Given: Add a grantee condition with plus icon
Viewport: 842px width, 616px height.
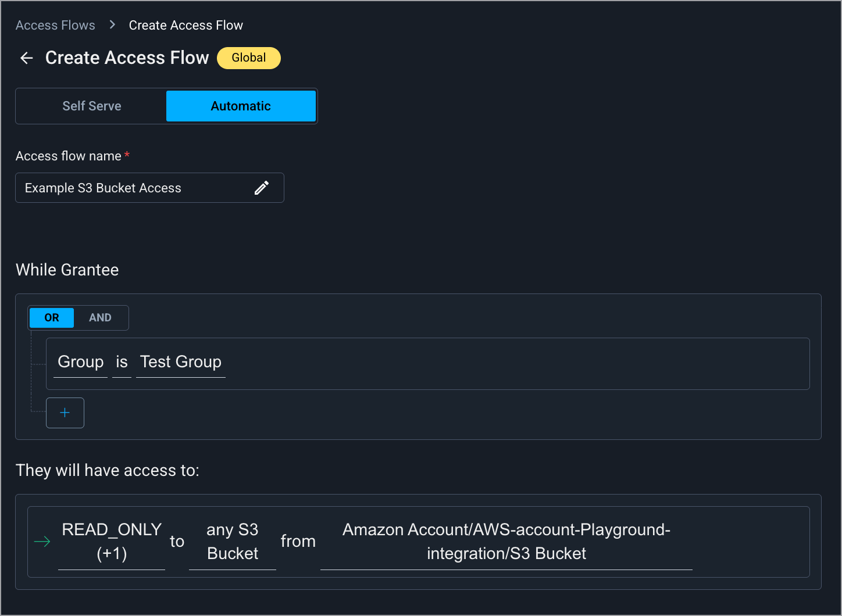Looking at the screenshot, I should (65, 413).
